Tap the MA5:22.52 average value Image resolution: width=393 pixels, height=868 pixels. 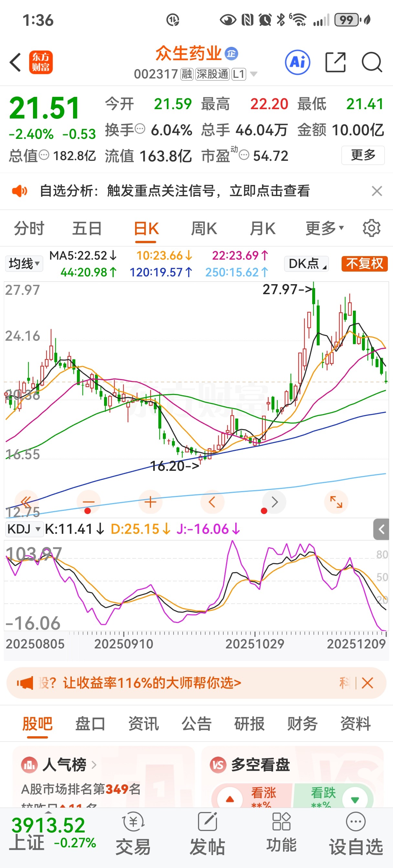[x=83, y=255]
